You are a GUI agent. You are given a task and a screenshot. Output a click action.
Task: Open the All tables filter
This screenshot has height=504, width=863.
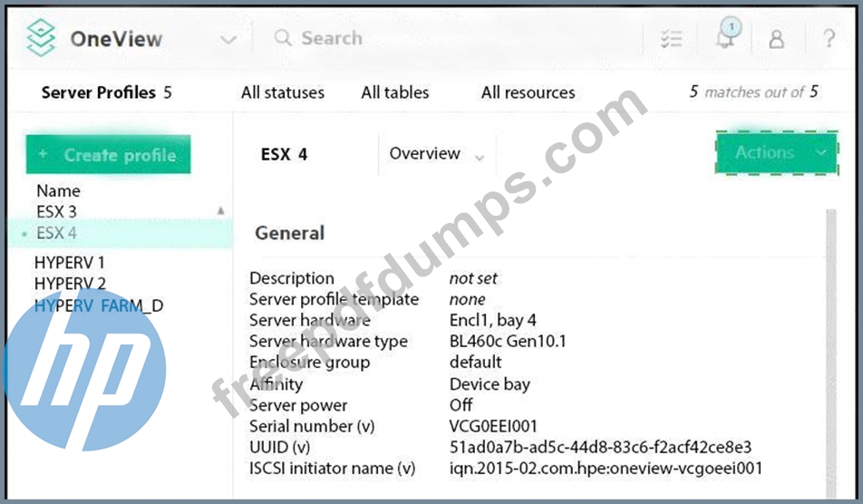tap(395, 92)
